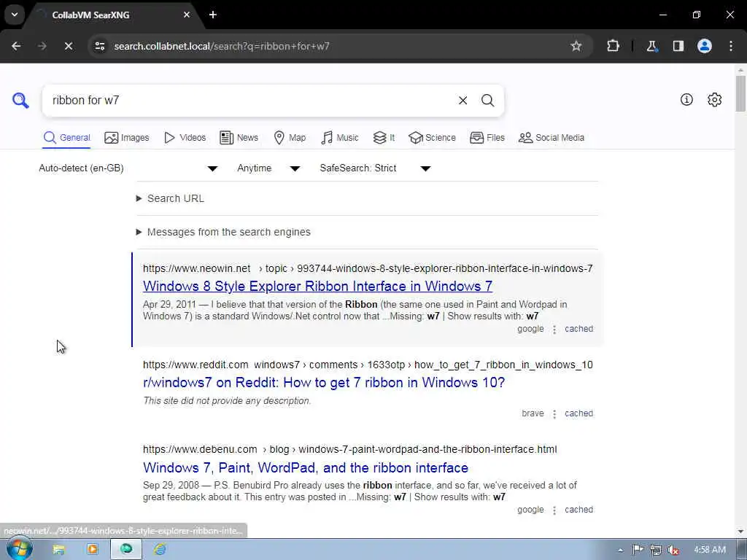
Task: Open the SearXNG About info icon
Action: click(x=686, y=99)
